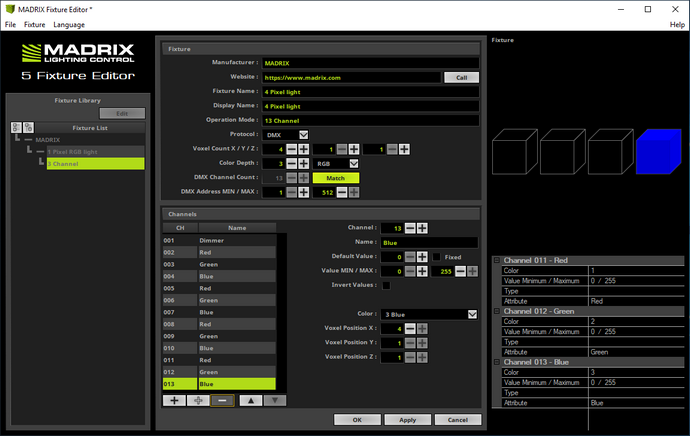Increase Voxel Count Z
Image resolution: width=690 pixels, height=436 pixels.
(404, 149)
